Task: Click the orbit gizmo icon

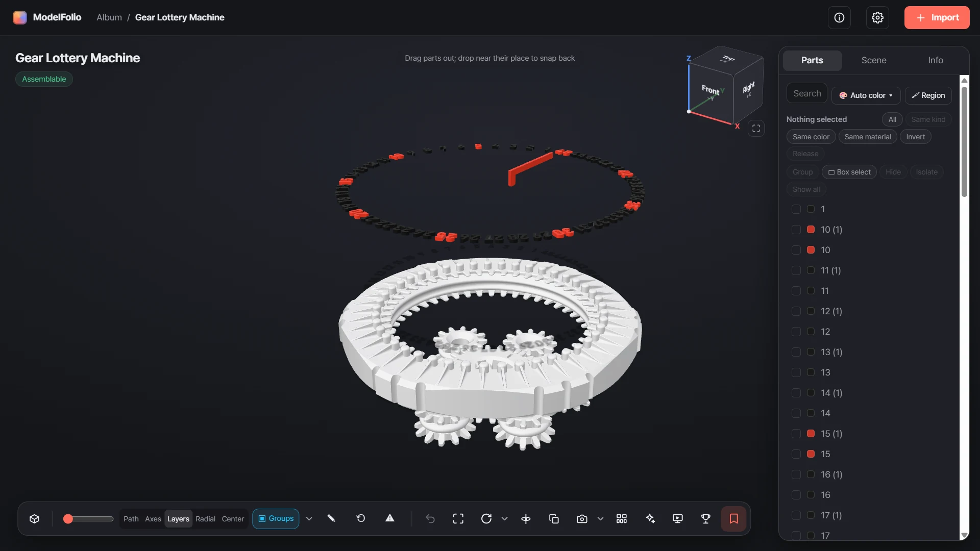Action: [526, 519]
